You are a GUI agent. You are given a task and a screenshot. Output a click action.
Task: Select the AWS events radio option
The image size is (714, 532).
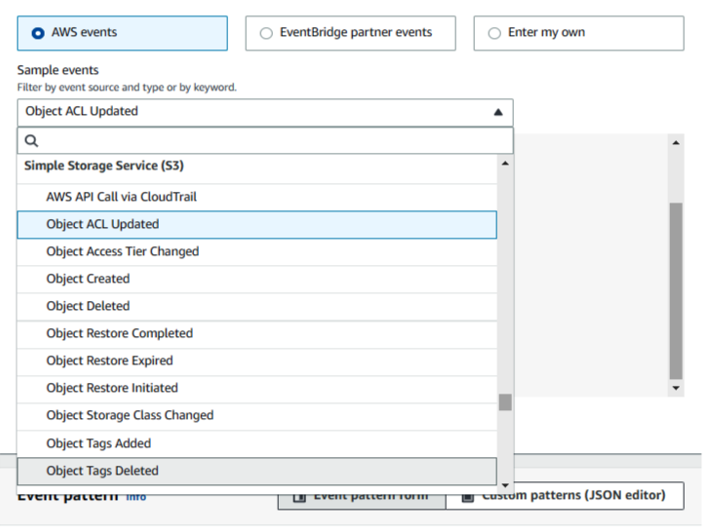[122, 33]
